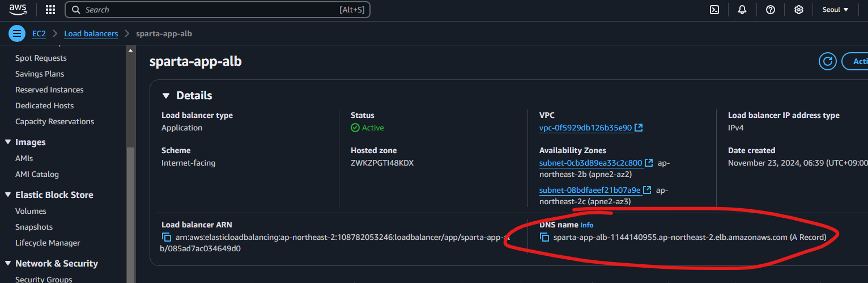The width and height of the screenshot is (868, 283).
Task: Copy the DNS name
Action: (x=544, y=237)
